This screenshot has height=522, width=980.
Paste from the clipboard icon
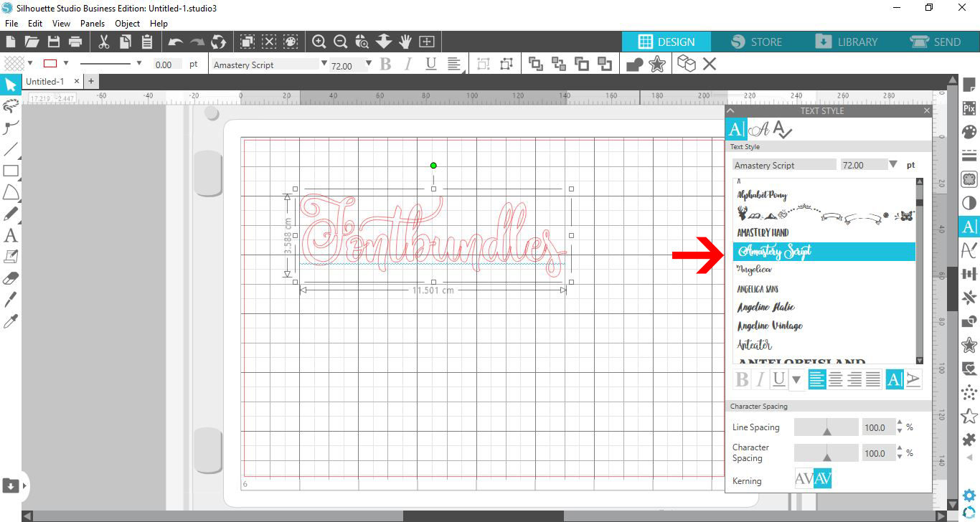[147, 42]
